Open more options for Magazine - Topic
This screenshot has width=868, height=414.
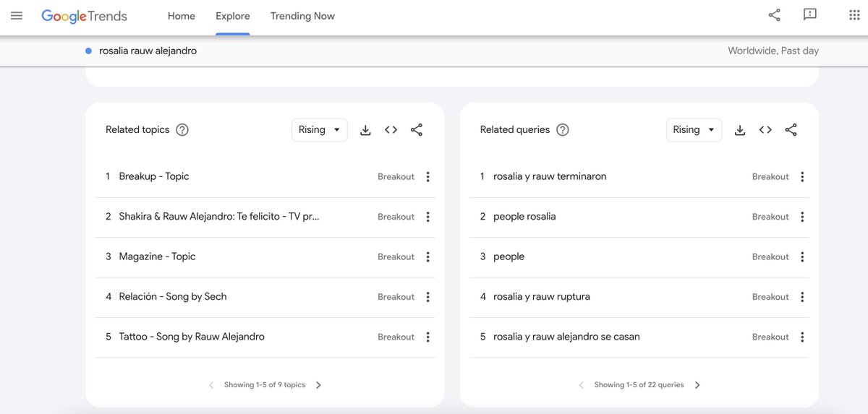click(427, 256)
